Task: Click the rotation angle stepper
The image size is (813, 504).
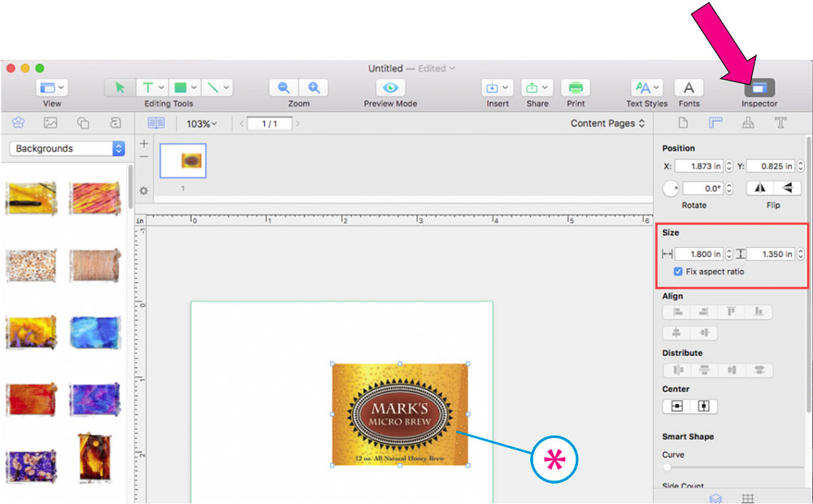Action: 729,189
